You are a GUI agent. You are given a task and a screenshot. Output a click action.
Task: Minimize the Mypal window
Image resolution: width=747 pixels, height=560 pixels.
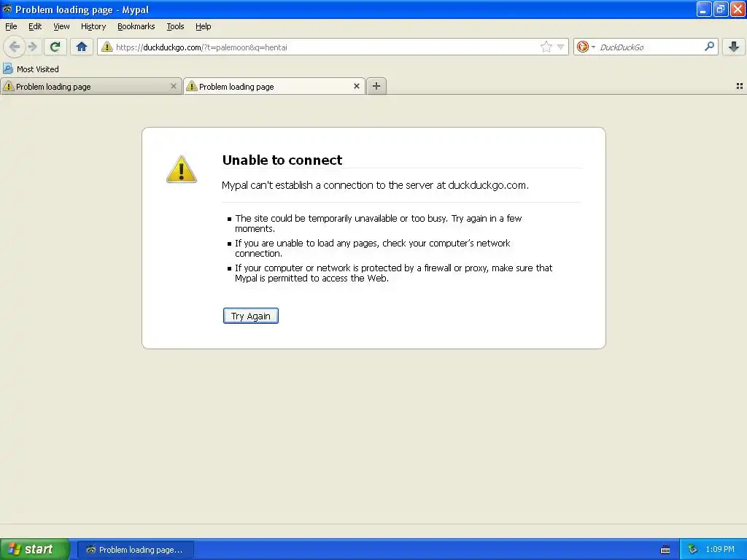point(704,9)
